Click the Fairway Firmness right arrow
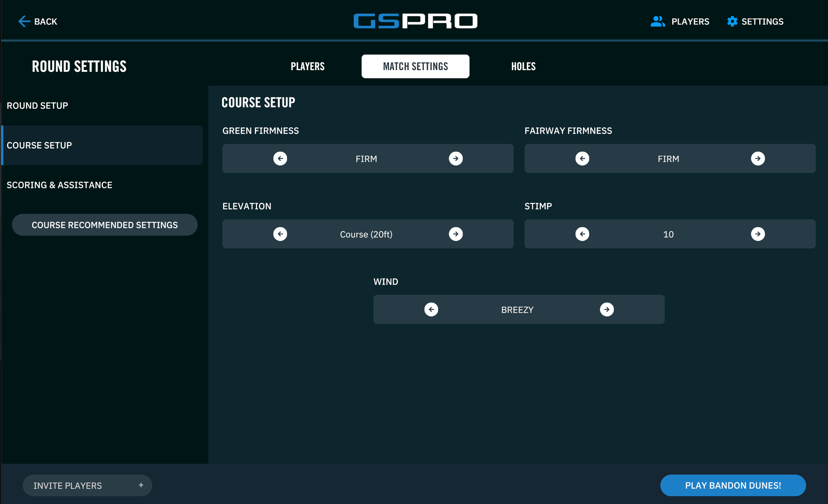Viewport: 828px width, 504px height. click(x=758, y=159)
